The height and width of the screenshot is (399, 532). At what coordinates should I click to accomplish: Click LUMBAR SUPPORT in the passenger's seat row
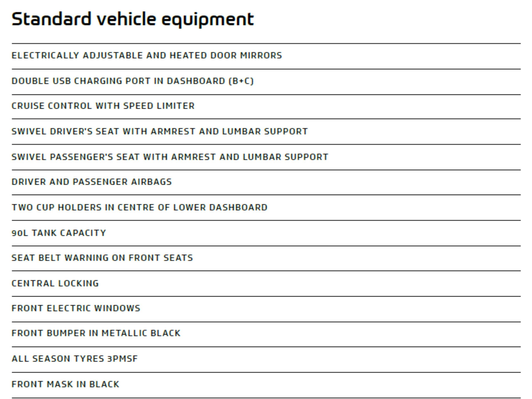click(286, 157)
